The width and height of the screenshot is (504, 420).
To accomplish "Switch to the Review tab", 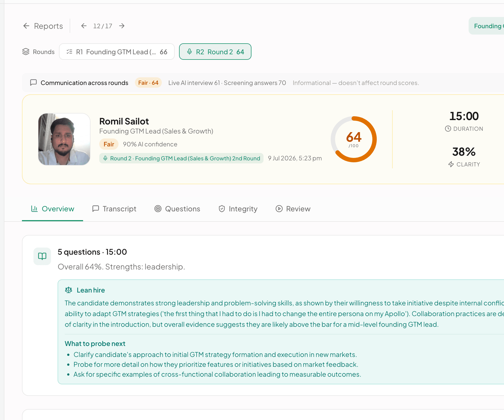I will [x=293, y=209].
